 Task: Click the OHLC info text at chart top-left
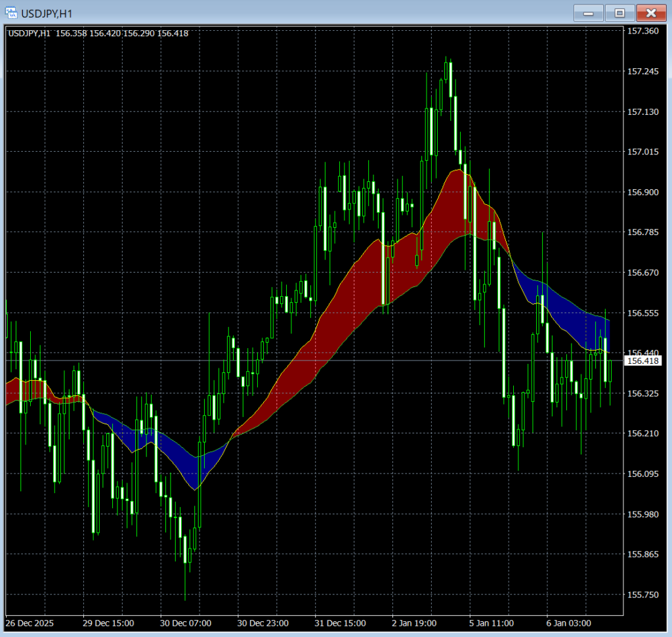98,33
